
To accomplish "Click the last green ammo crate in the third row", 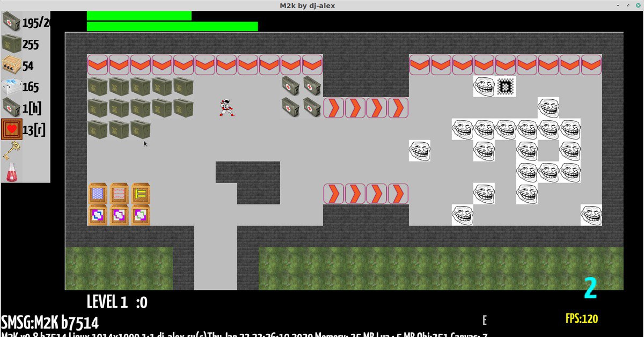I will point(141,129).
